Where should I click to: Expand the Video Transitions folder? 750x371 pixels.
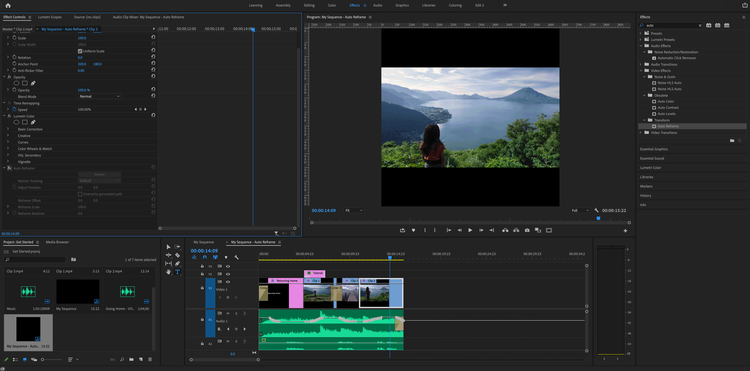641,132
